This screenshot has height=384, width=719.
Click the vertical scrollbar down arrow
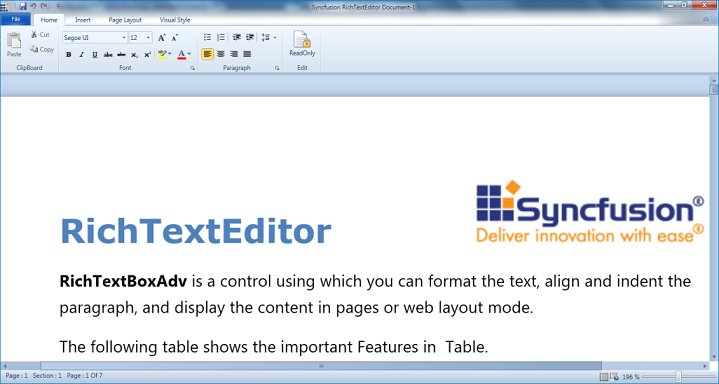713,357
